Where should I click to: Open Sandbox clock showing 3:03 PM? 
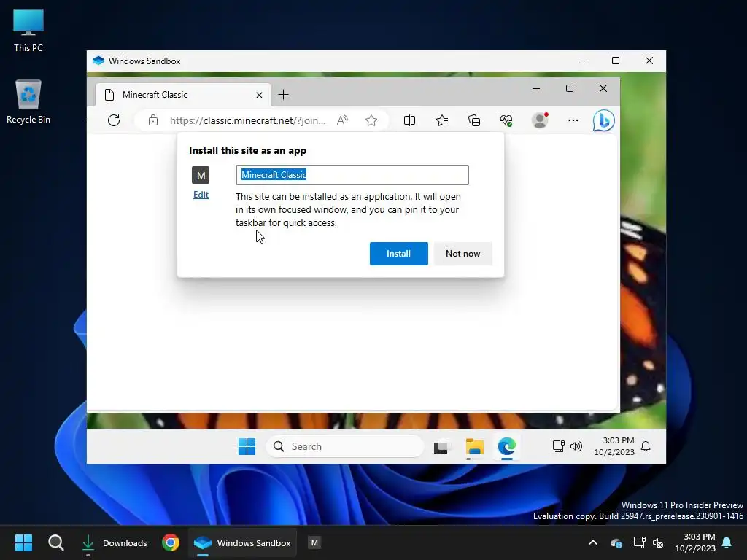click(614, 447)
